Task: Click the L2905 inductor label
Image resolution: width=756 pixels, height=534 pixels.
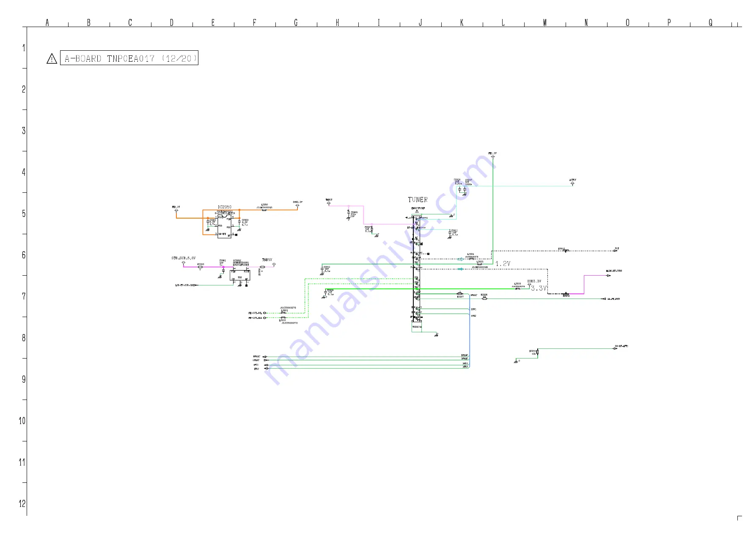Action: (480, 262)
